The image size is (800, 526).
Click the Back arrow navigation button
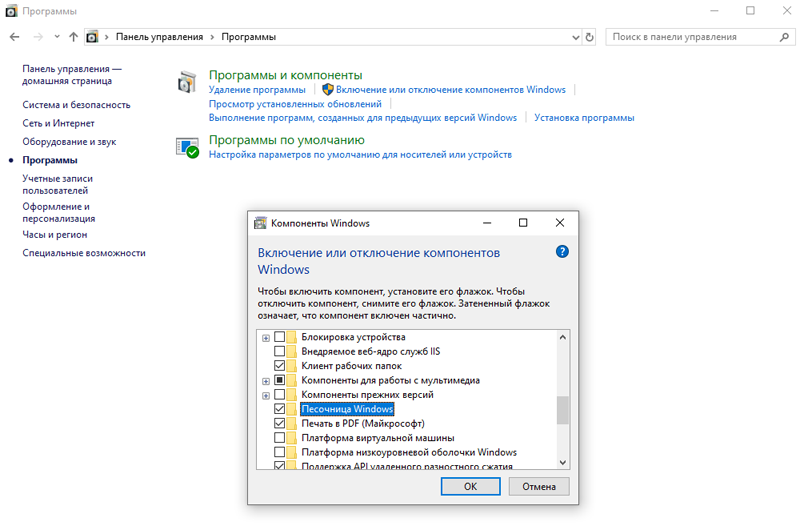tap(14, 37)
